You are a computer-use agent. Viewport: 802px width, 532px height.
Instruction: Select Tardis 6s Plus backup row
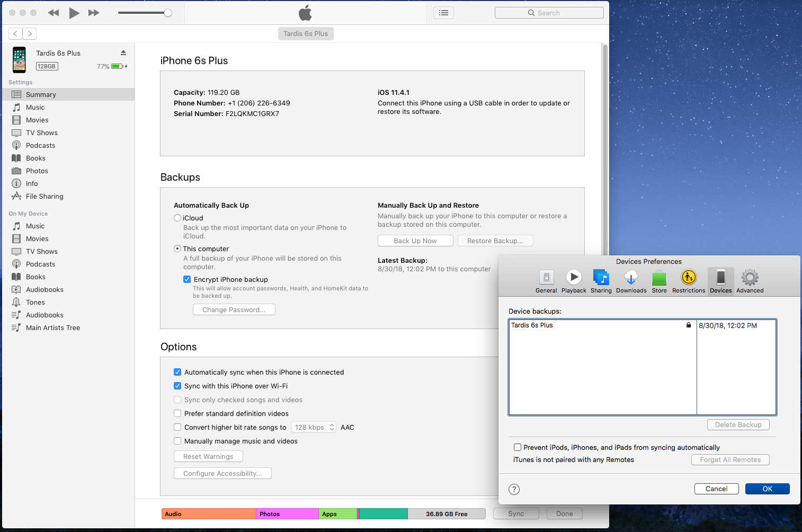tap(642, 325)
